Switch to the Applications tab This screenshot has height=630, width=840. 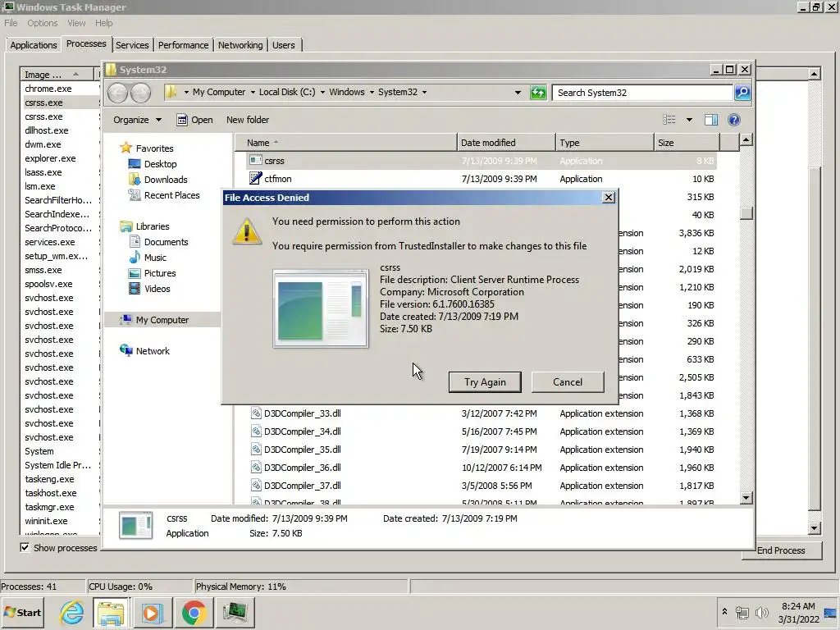[x=33, y=45]
